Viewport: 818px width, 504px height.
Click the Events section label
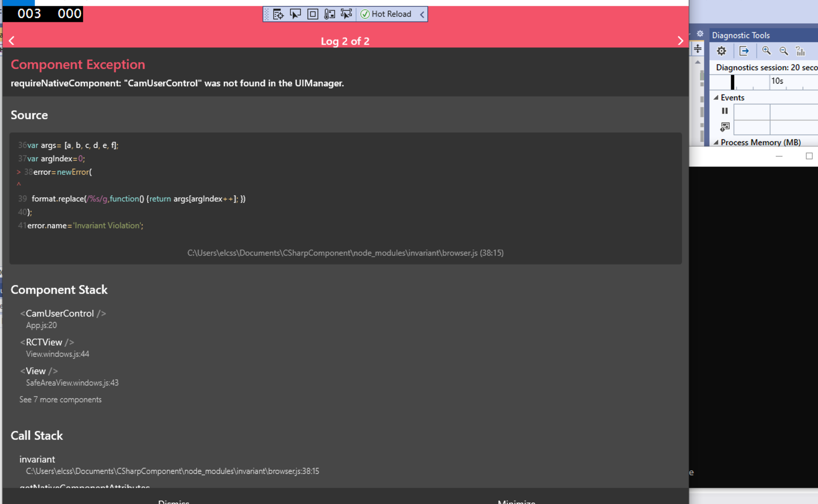(x=733, y=97)
